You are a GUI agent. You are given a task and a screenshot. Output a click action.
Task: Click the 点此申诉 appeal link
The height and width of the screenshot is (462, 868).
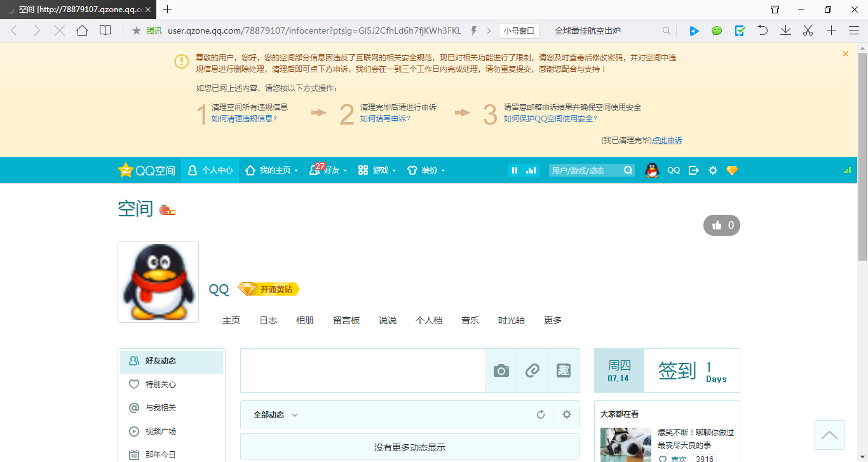667,140
